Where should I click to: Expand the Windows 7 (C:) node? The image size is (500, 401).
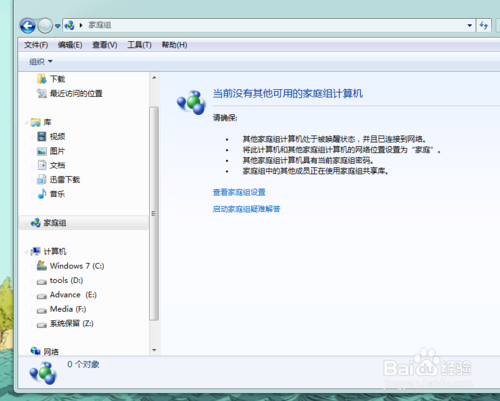pos(32,266)
